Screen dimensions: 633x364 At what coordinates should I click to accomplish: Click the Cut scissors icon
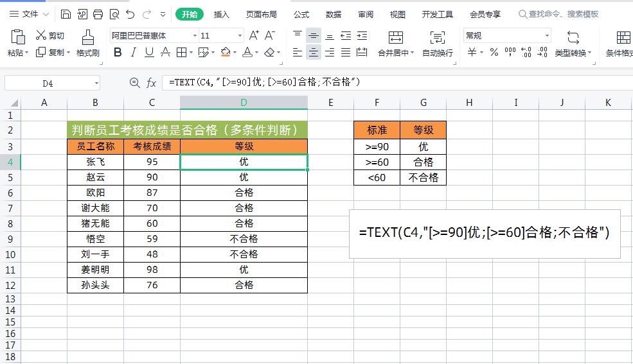(40, 35)
